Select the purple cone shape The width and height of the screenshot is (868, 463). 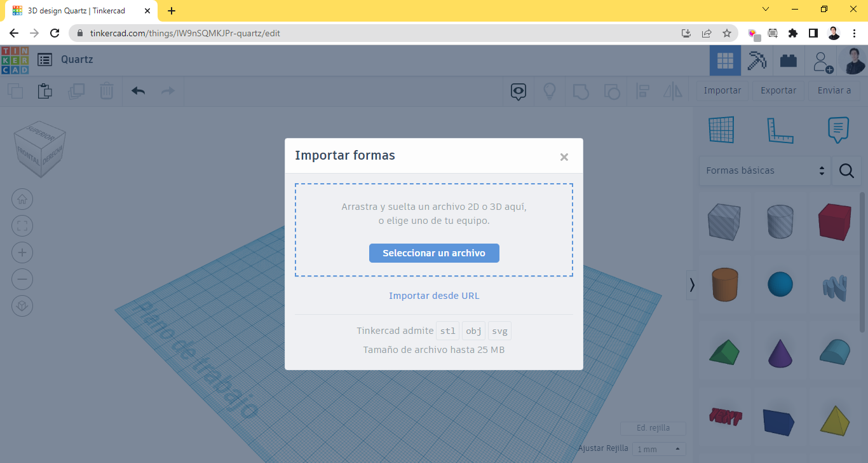pos(780,352)
